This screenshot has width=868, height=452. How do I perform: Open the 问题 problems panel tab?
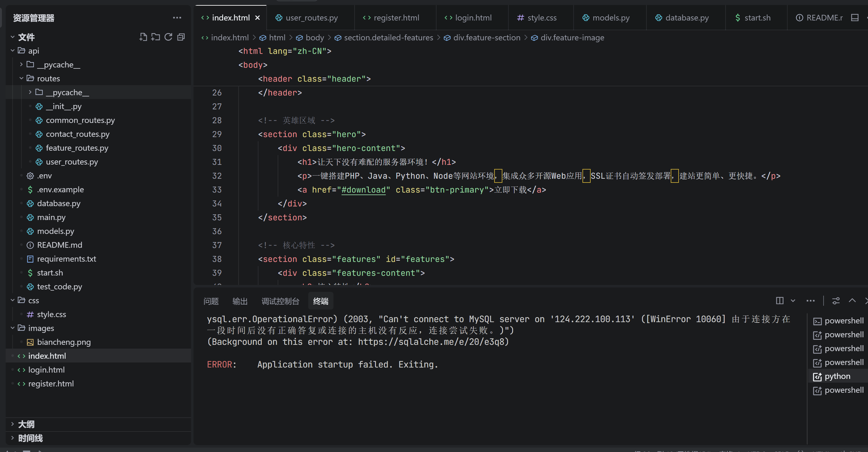(211, 301)
